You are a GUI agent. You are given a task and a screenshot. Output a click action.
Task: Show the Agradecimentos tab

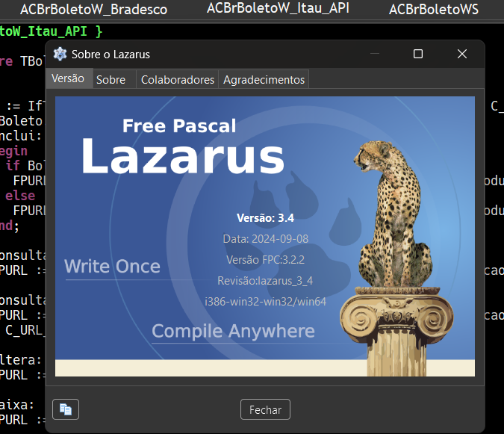264,80
